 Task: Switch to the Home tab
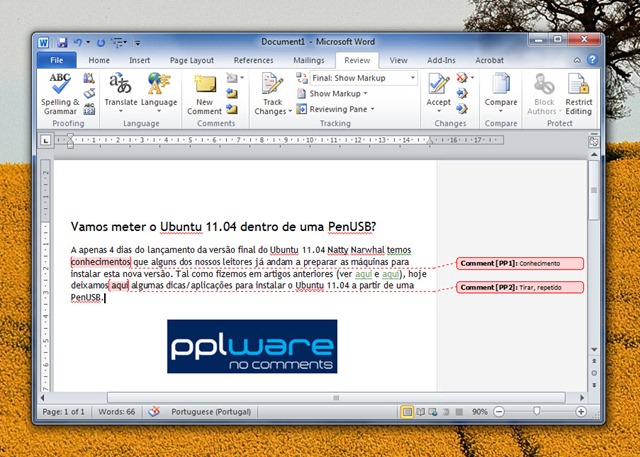[99, 60]
